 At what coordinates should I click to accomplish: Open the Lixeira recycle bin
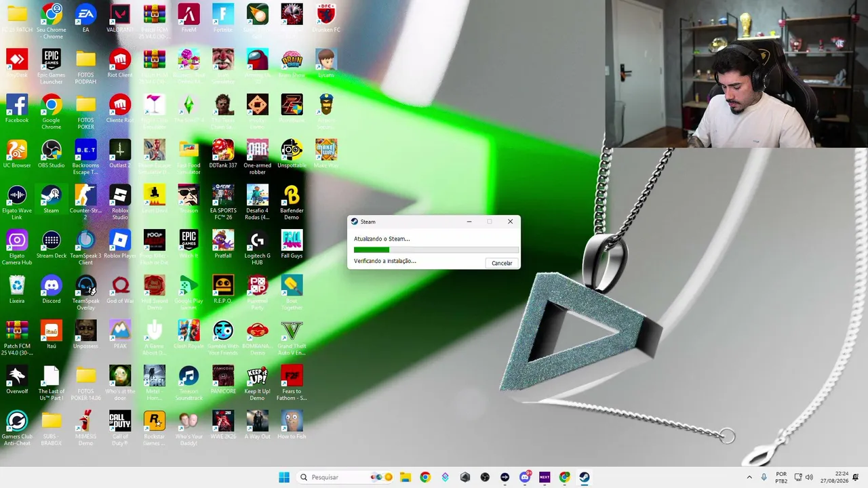pos(17,290)
